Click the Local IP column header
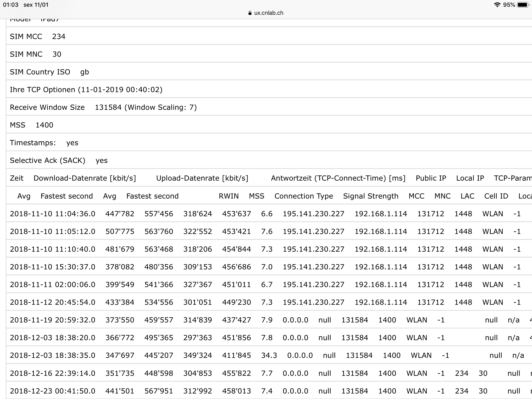This screenshot has width=532, height=399. (470, 178)
